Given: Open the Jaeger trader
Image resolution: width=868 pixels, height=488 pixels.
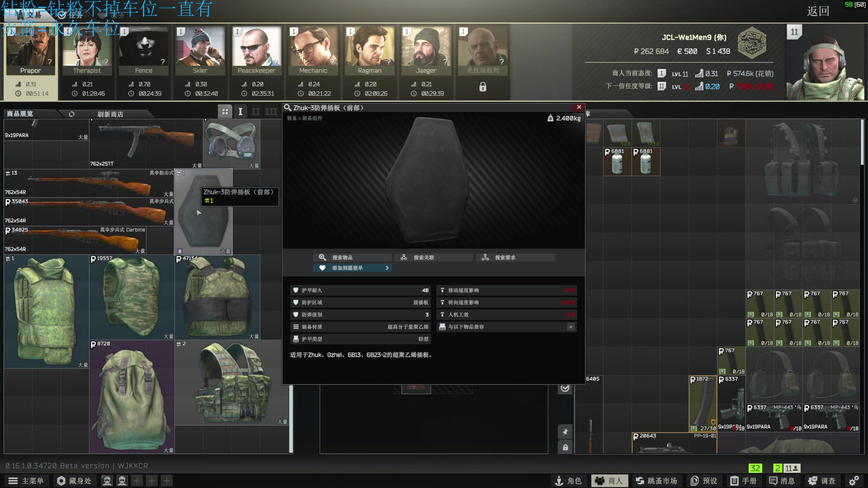Looking at the screenshot, I should coord(426,51).
